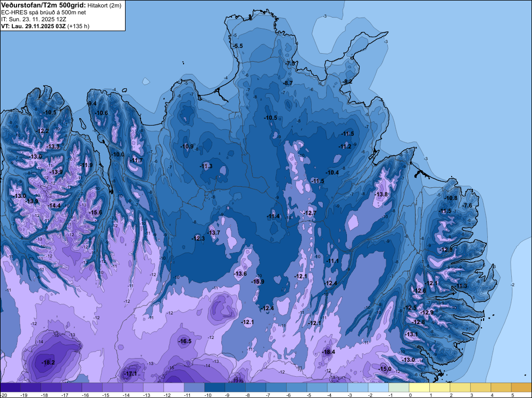The width and height of the screenshot is (532, 398).
Task: Click the -13.1 temperature label
Action: (x=411, y=334)
